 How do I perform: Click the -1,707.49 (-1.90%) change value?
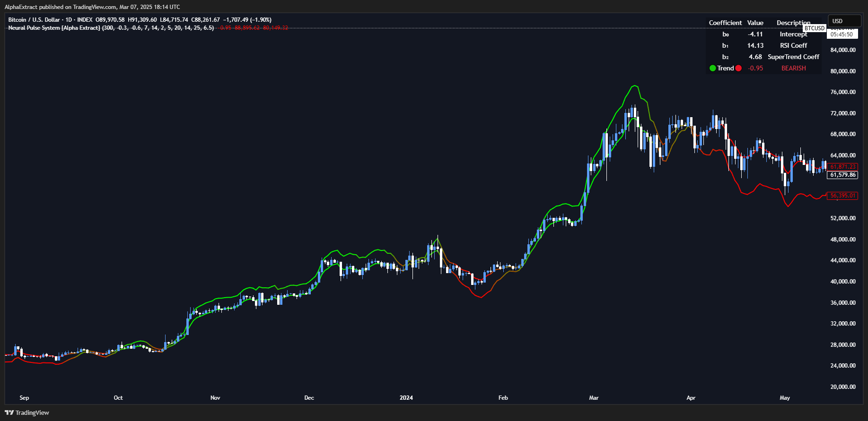[247, 20]
